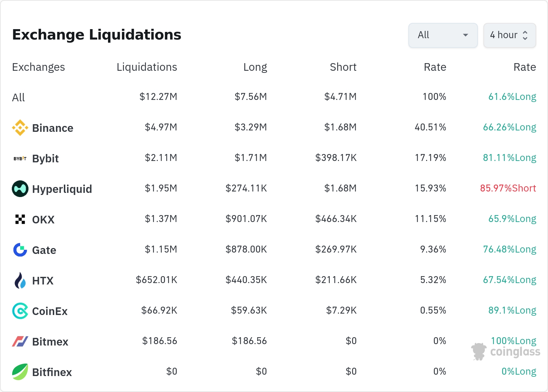The image size is (548, 392).
Task: Click the CoinEx logo icon
Action: click(20, 311)
